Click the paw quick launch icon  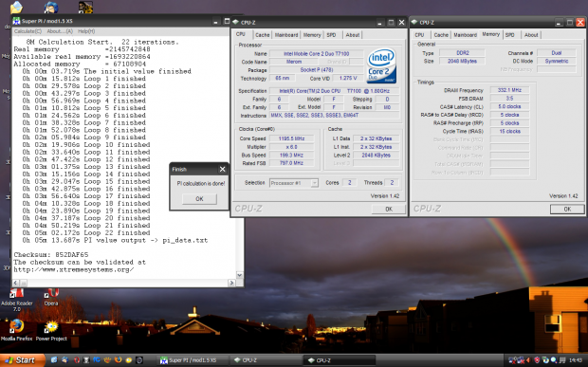tap(107, 360)
